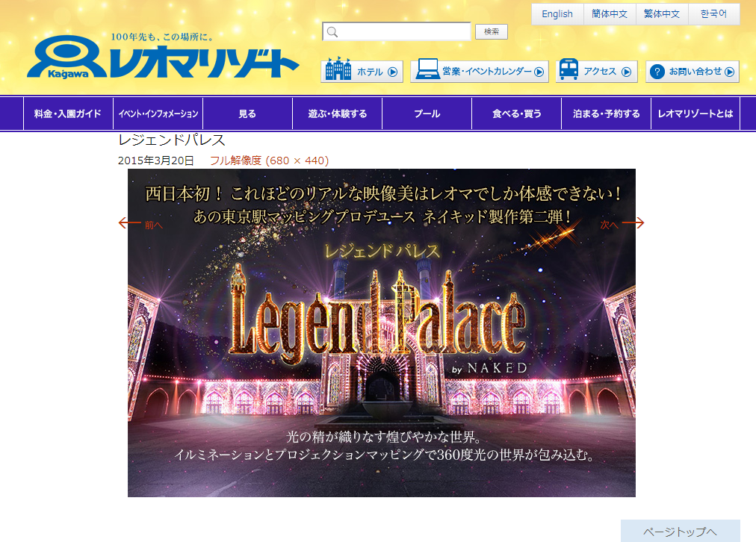Click the 営業・イベントカレンダー text label
The image size is (756, 542).
(487, 72)
